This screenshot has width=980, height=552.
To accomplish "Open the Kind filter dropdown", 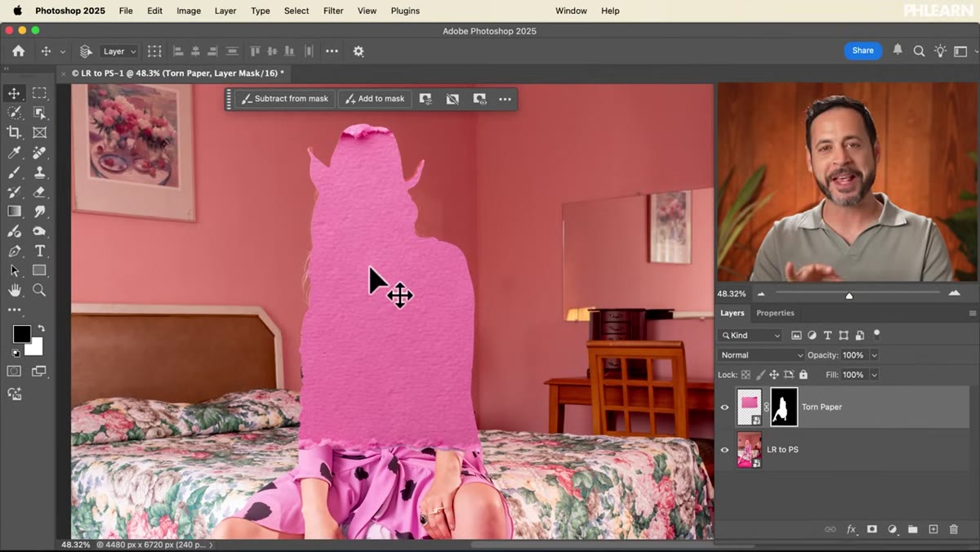I will click(x=751, y=335).
